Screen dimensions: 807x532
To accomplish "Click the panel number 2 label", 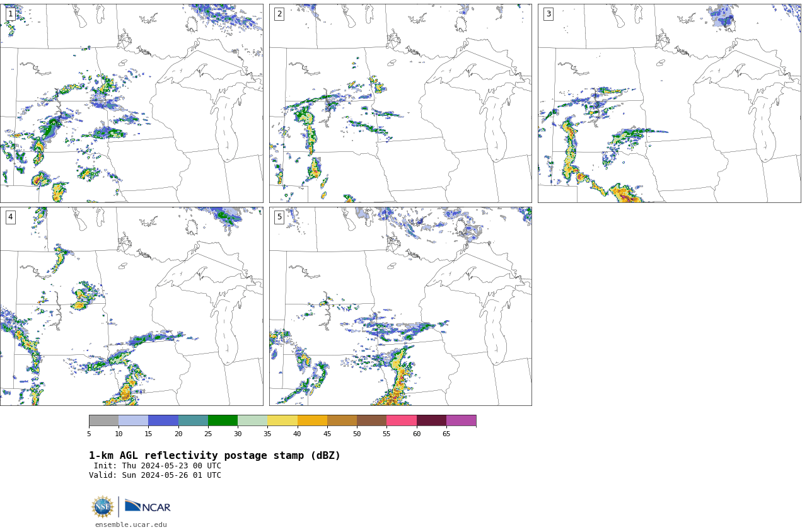I will [x=279, y=14].
